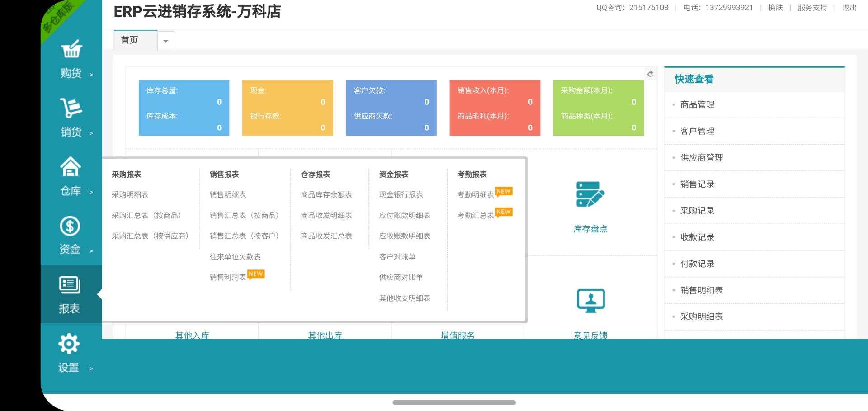868x411 pixels.
Task: Open the sales cart icon
Action: point(71,108)
